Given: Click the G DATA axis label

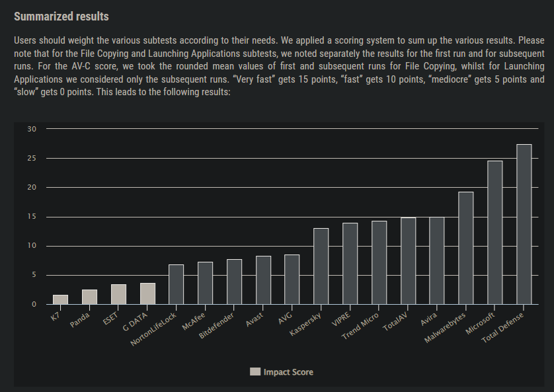Looking at the screenshot, I should [x=135, y=322].
